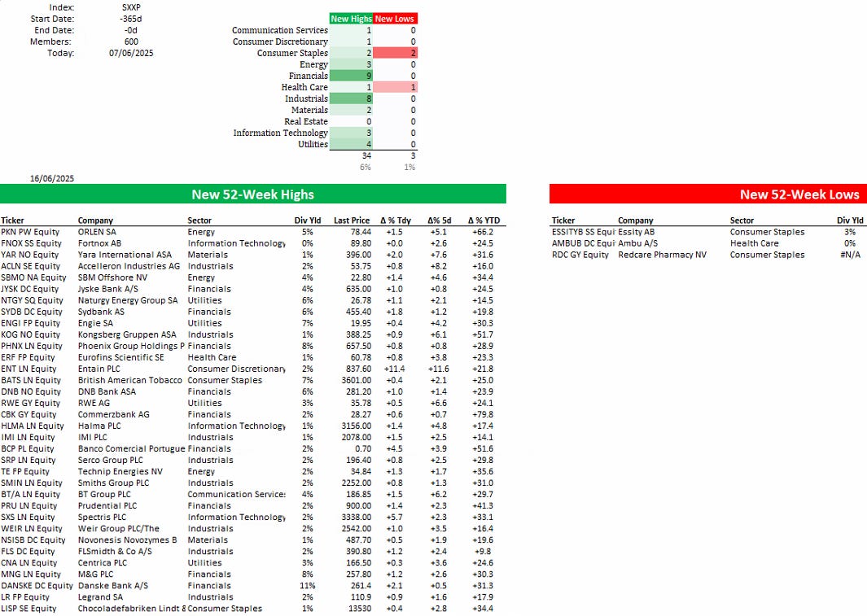Image resolution: width=867 pixels, height=616 pixels.
Task: Select Yara International ASA company cell
Action: coord(125,255)
